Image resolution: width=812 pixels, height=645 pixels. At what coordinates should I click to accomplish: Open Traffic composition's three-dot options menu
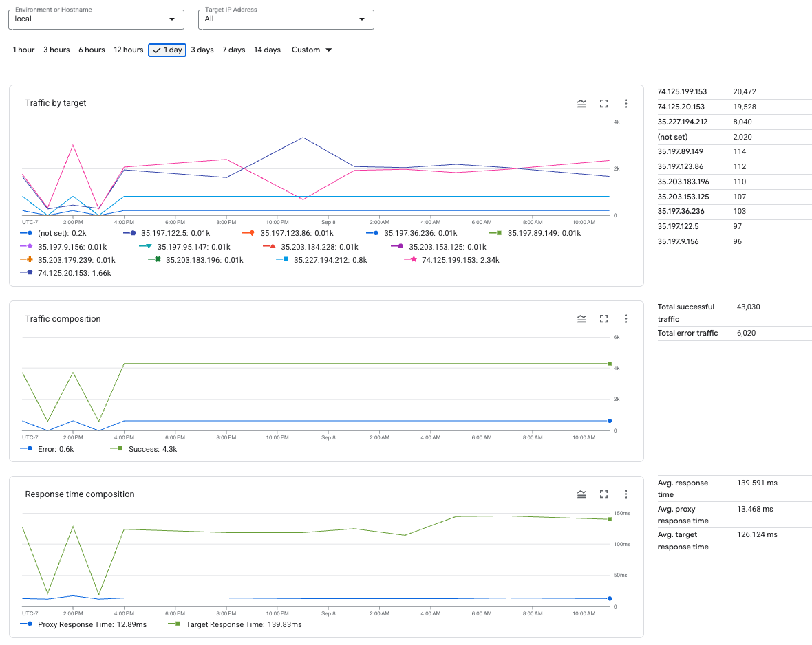(626, 318)
